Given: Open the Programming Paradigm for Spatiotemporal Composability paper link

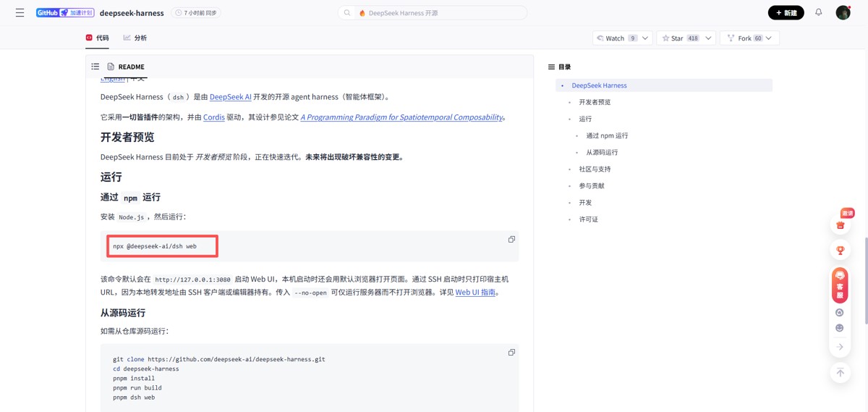Looking at the screenshot, I should coord(401,117).
